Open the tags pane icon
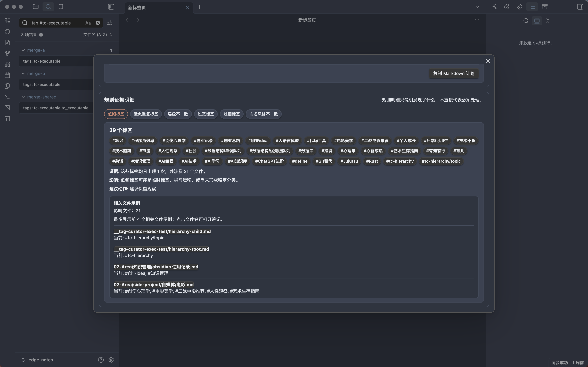 pyautogui.click(x=519, y=7)
